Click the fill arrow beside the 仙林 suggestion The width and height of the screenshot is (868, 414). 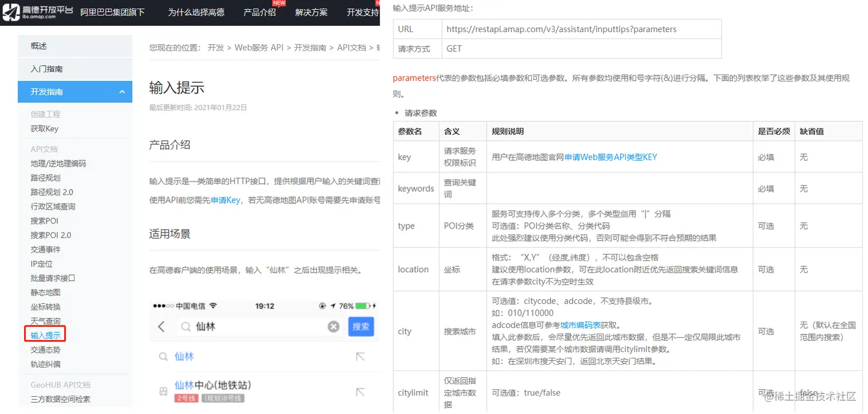pyautogui.click(x=361, y=357)
